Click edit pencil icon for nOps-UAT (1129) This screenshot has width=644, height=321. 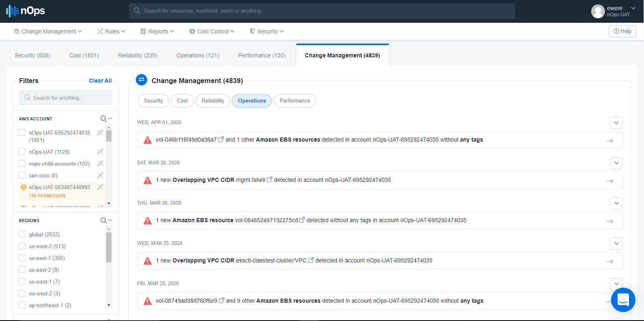tap(100, 152)
